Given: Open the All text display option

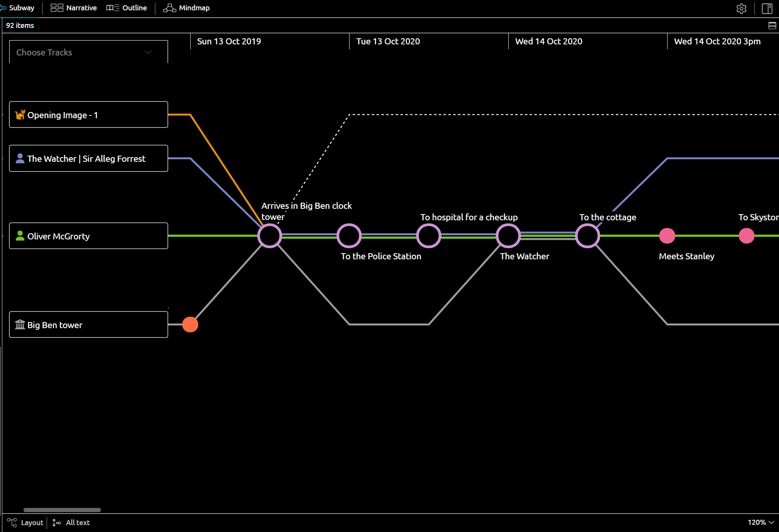Looking at the screenshot, I should pos(71,522).
